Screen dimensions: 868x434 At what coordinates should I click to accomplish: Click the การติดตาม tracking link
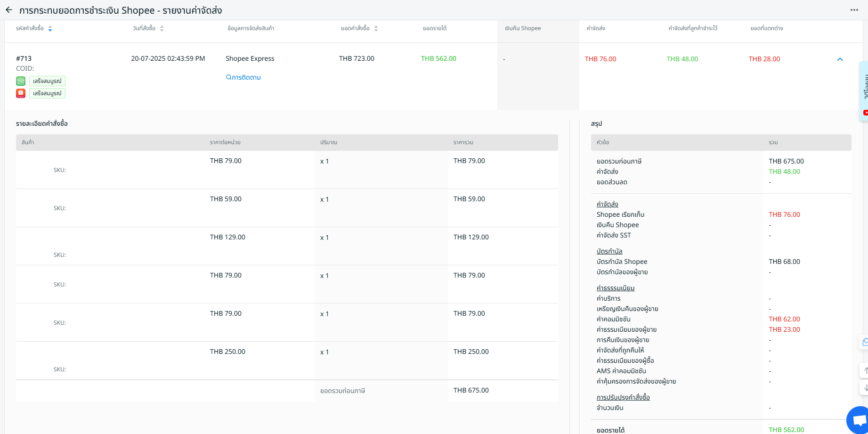coord(243,77)
